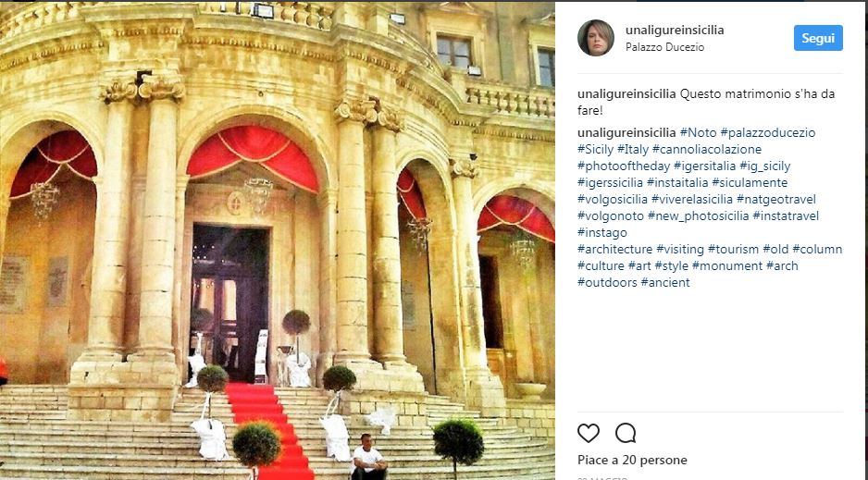Follow the account with the Segui button
Image resolution: width=868 pixels, height=480 pixels.
tap(818, 38)
